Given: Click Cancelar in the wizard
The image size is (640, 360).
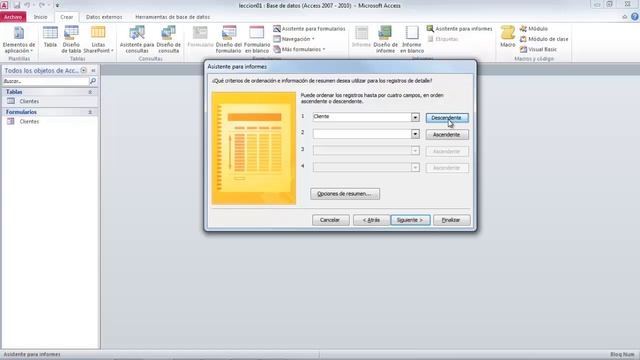Looking at the screenshot, I should pos(330,220).
